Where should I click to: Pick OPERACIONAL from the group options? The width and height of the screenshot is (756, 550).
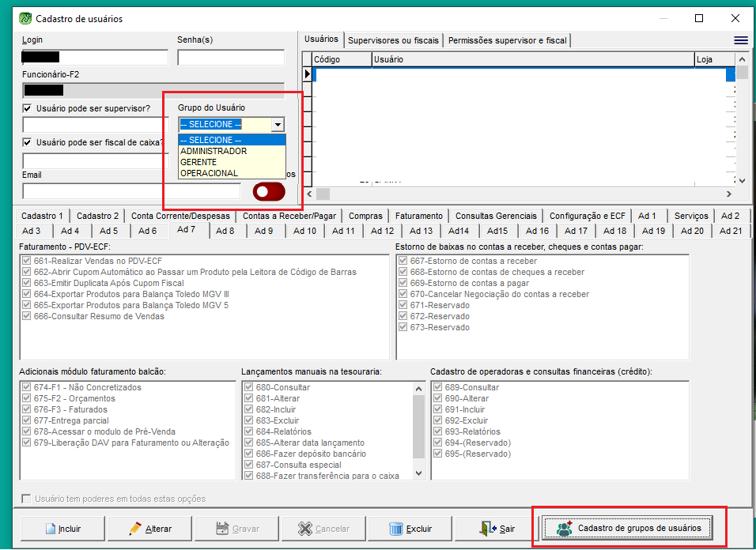click(x=209, y=173)
